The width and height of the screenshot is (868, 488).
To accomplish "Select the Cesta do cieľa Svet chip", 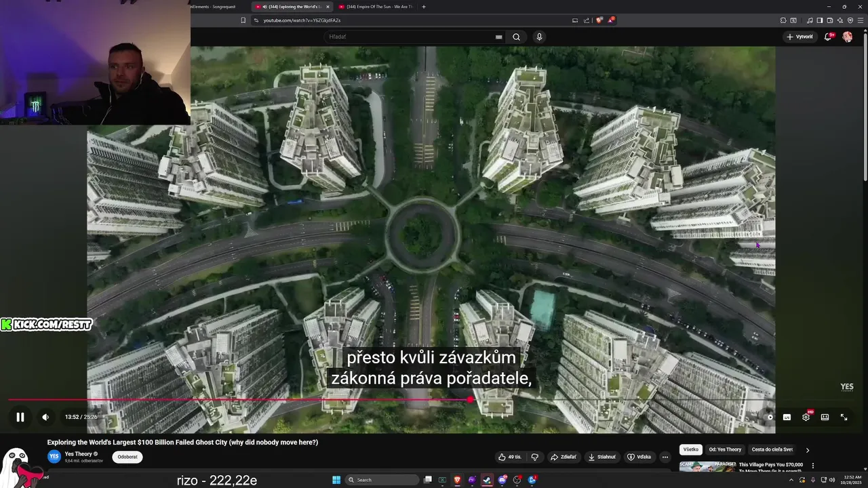I will (772, 449).
